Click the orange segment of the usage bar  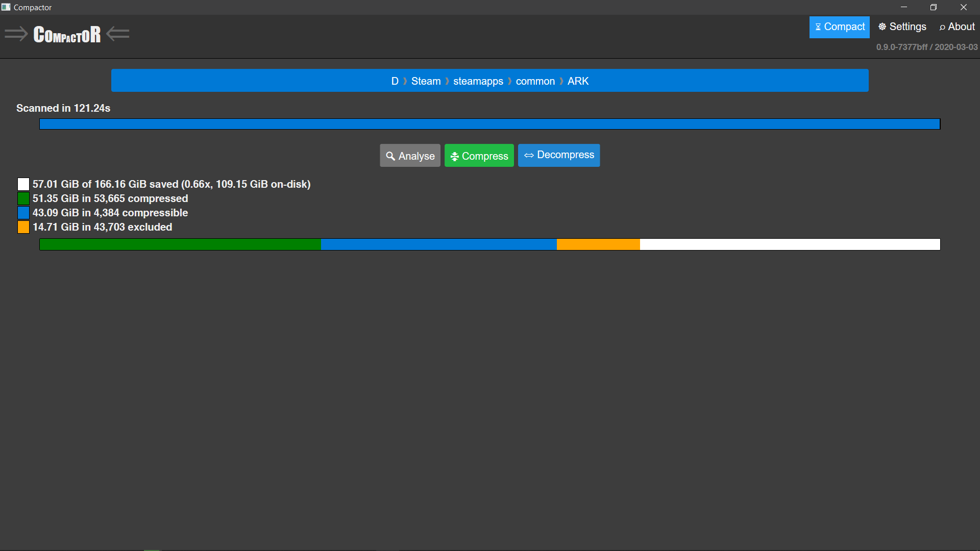point(598,244)
